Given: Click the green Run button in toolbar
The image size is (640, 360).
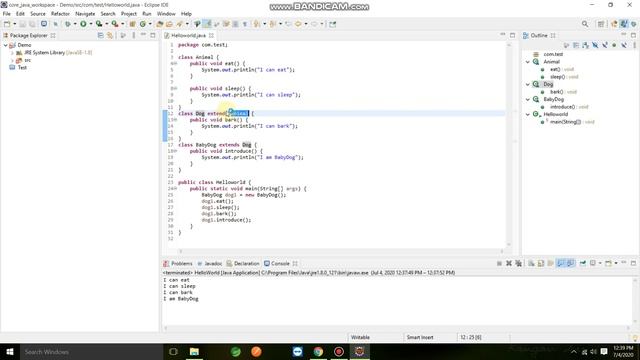Looking at the screenshot, I should pos(83,24).
